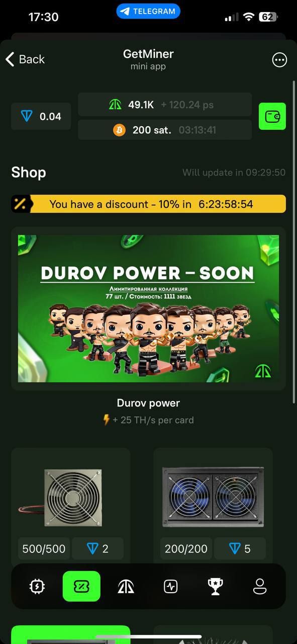Select the dual-fan miner card image
This screenshot has width=297, height=644.
[213, 497]
